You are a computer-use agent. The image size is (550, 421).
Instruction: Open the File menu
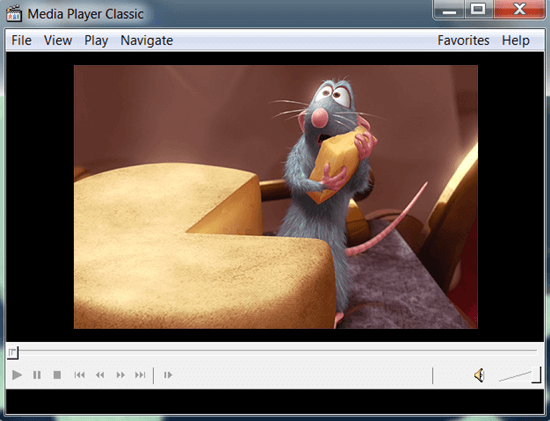[x=21, y=40]
